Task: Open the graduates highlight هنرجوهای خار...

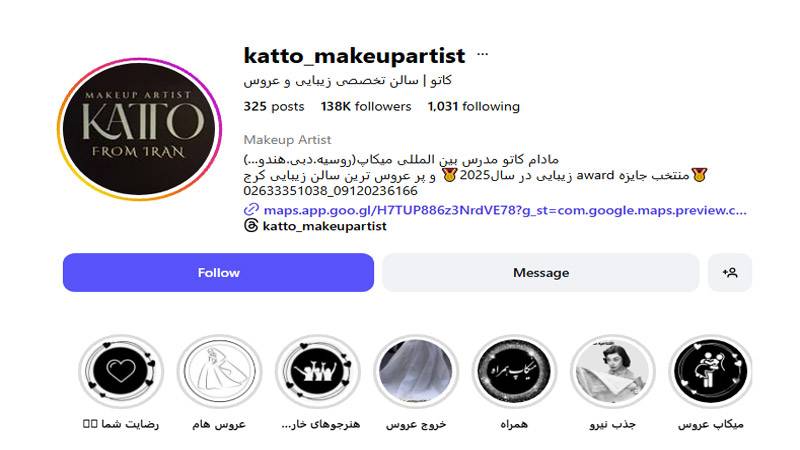Action: [x=317, y=371]
